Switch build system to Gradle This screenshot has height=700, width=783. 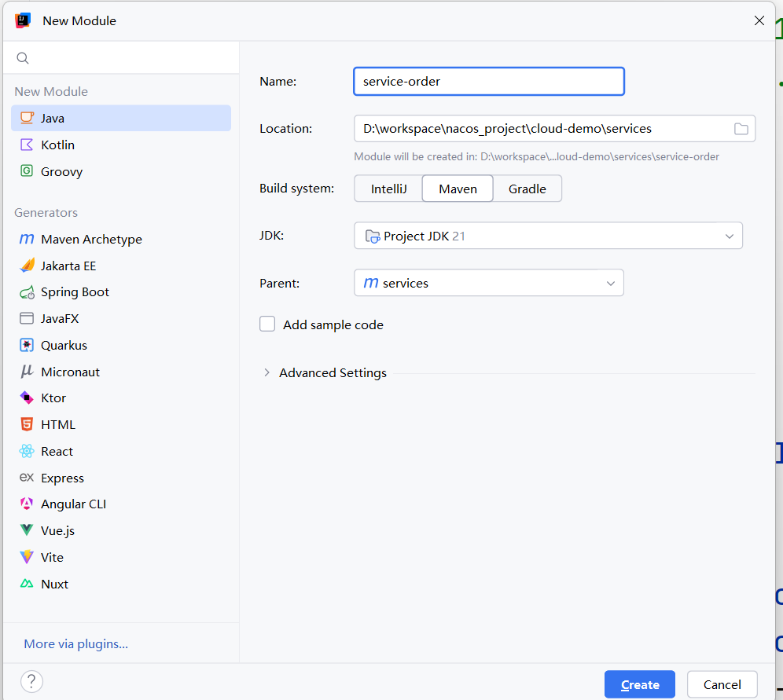coord(528,189)
